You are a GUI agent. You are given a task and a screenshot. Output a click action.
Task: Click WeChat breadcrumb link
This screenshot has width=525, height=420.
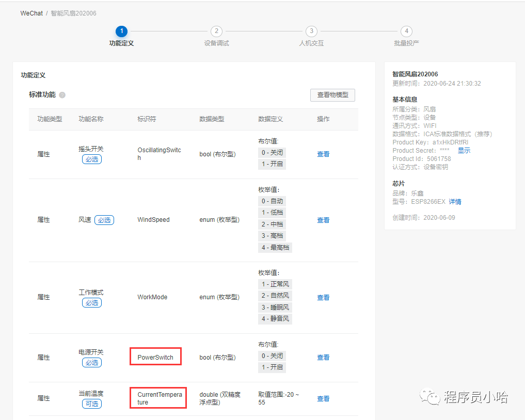pos(31,13)
